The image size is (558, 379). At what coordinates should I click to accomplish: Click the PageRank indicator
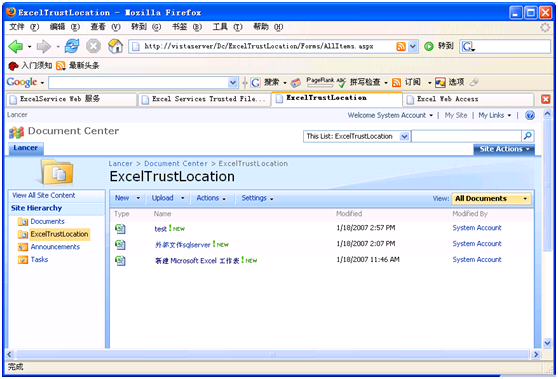click(x=320, y=81)
